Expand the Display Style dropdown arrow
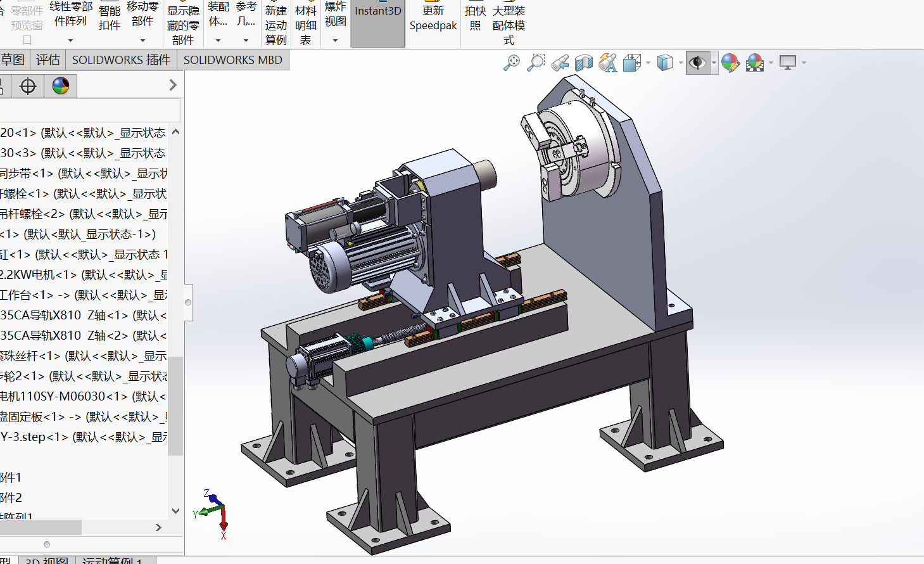924x564 pixels. tap(681, 63)
